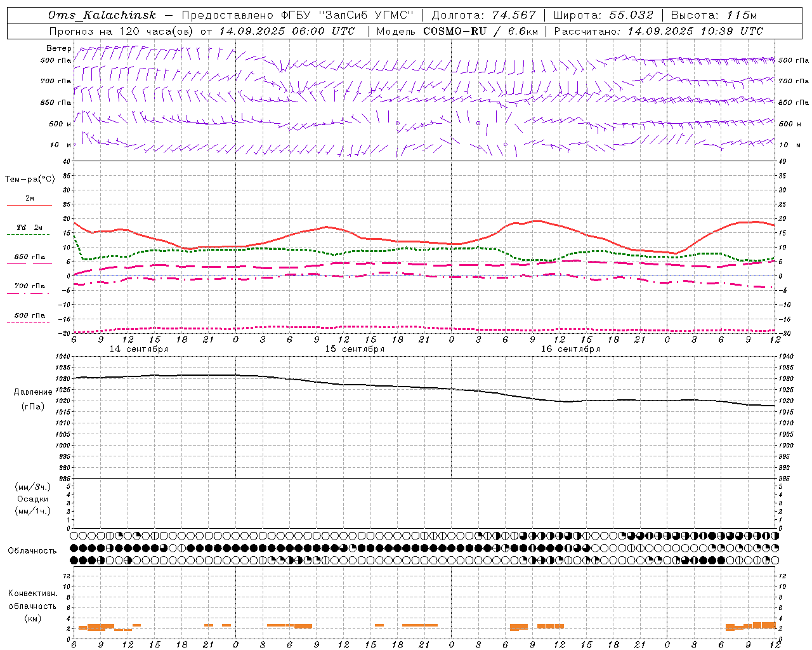Click the station name Oms_Kalachinsk
Image resolution: width=812 pixels, height=650 pixels.
[102, 15]
